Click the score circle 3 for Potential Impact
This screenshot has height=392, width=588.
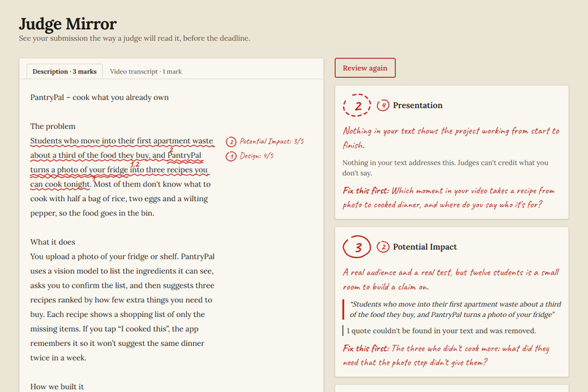(x=357, y=247)
